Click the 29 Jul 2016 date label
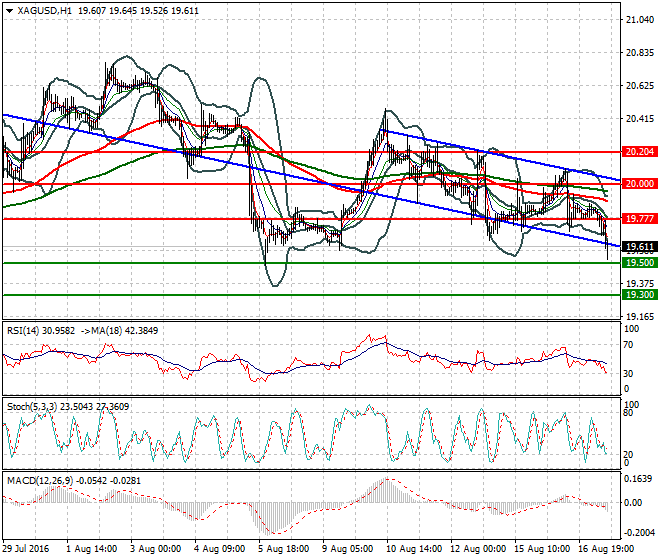 [x=26, y=549]
